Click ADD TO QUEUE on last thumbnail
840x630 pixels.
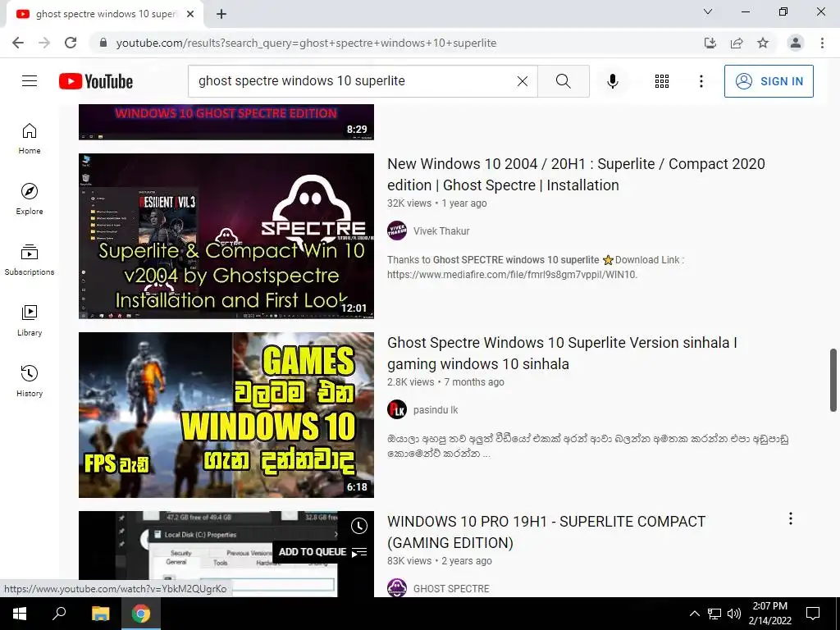coord(322,552)
